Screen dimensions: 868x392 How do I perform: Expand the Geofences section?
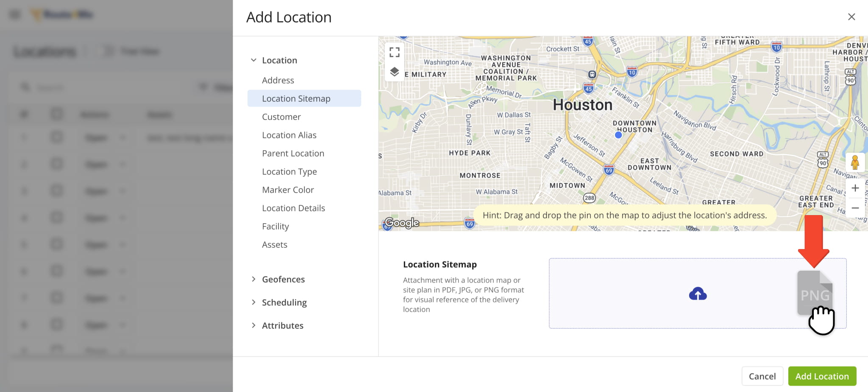253,279
